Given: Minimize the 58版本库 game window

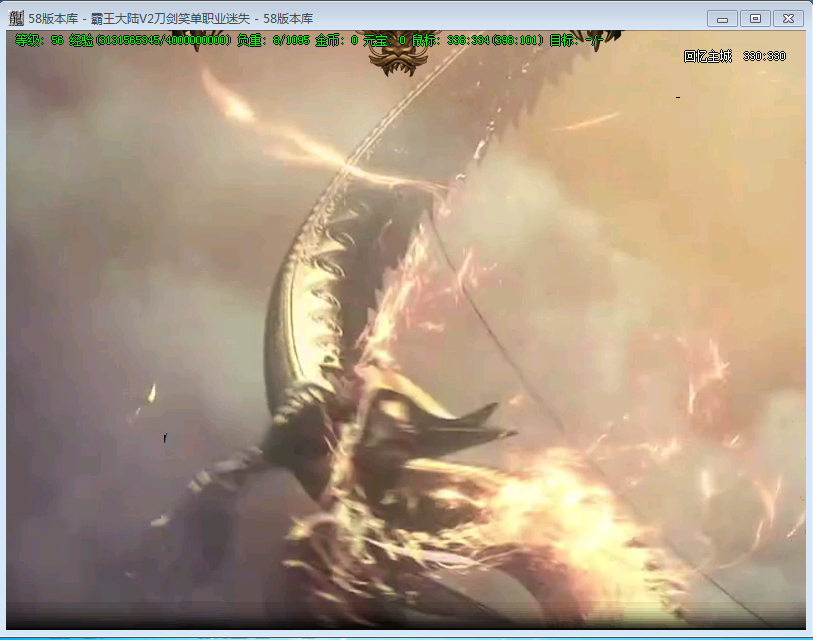Looking at the screenshot, I should tap(722, 19).
